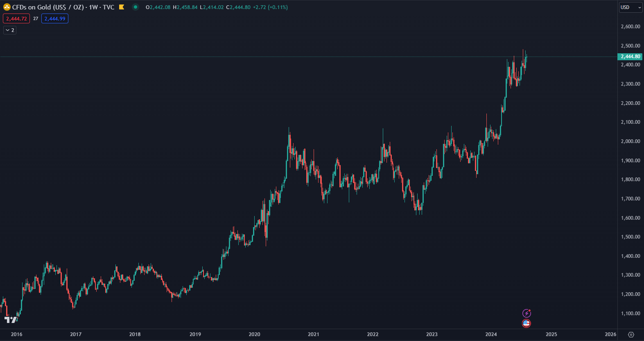The height and width of the screenshot is (341, 644).
Task: Click the close value C2,444.80 in legend
Action: pos(238,7)
